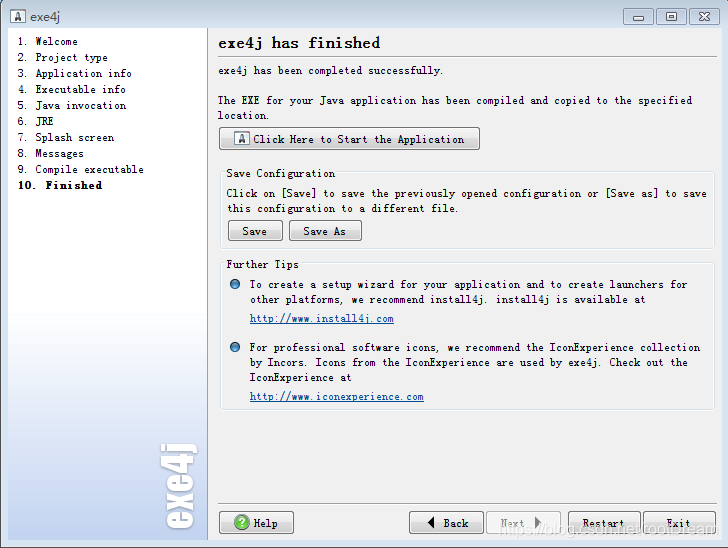
Task: Select step 10 Finished
Action: (x=60, y=185)
